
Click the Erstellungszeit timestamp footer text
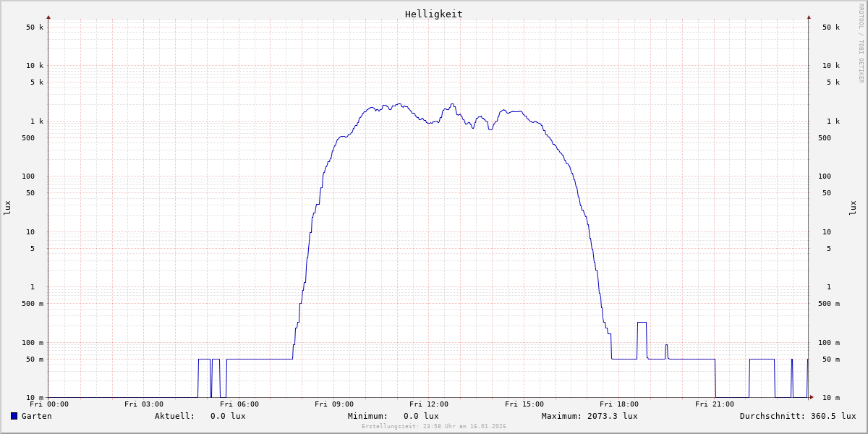click(x=434, y=426)
